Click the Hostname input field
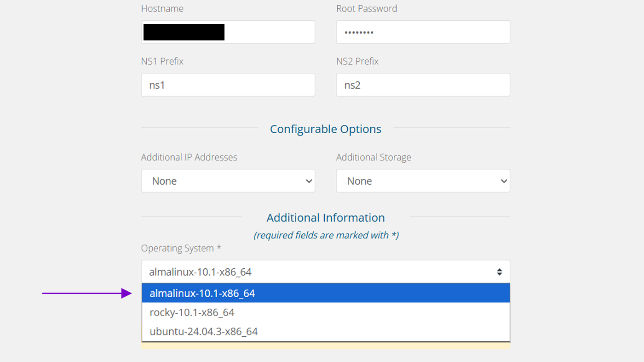The width and height of the screenshot is (644, 362). click(228, 32)
